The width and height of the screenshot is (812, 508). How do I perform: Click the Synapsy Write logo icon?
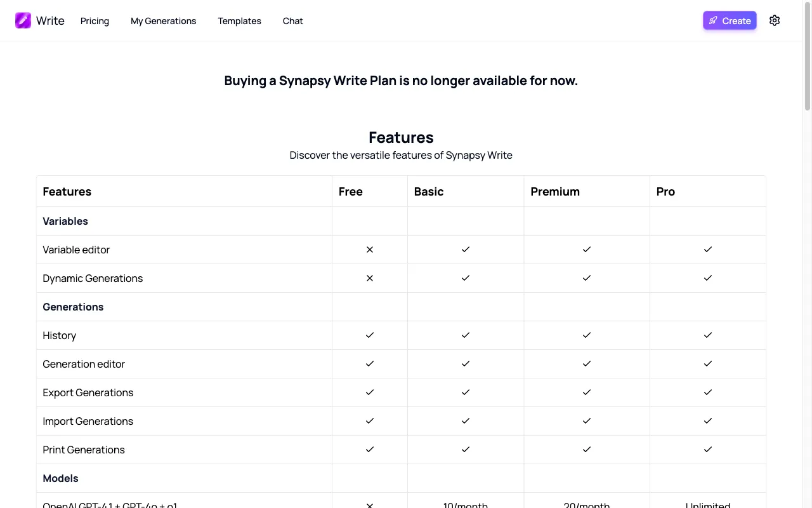click(23, 20)
